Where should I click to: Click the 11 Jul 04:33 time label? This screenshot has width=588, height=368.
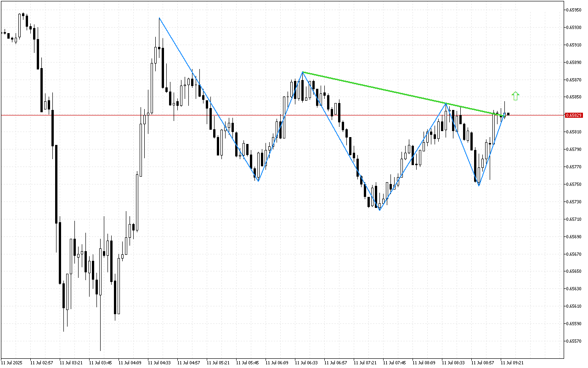coord(159,362)
